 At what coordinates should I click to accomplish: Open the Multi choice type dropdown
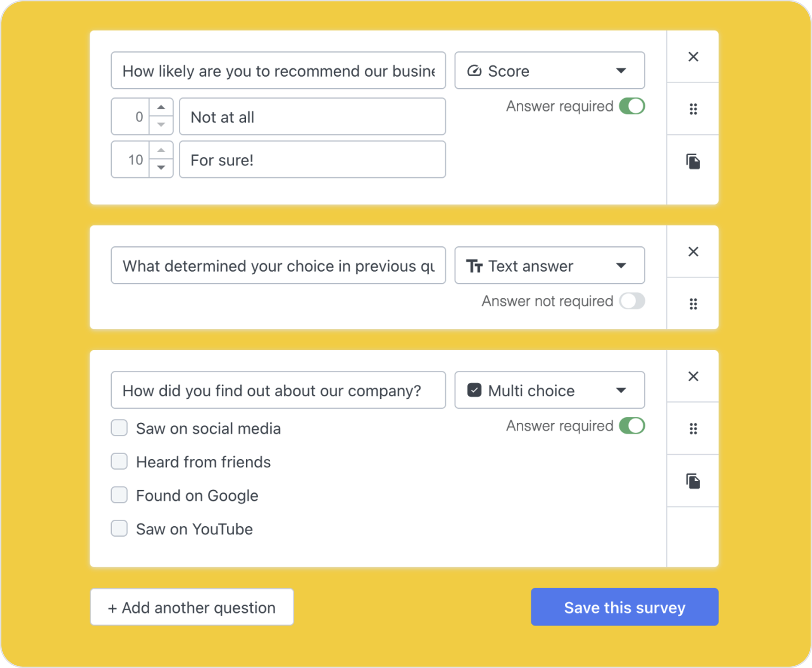point(550,390)
